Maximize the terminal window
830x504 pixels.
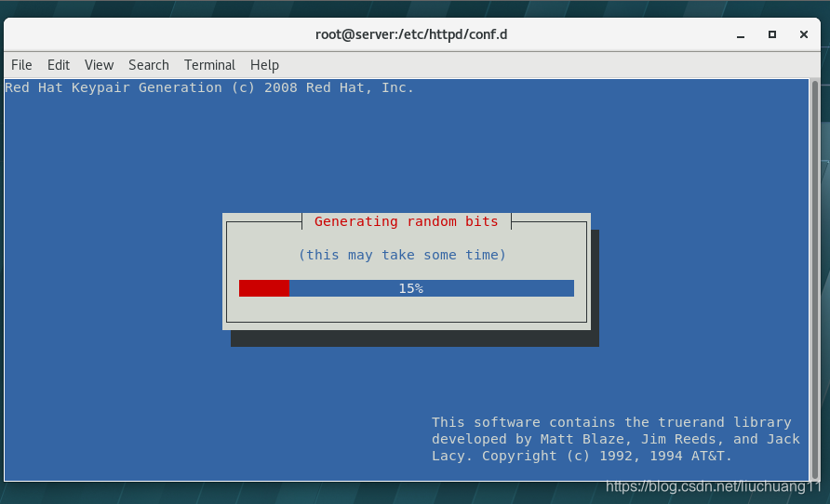772,34
